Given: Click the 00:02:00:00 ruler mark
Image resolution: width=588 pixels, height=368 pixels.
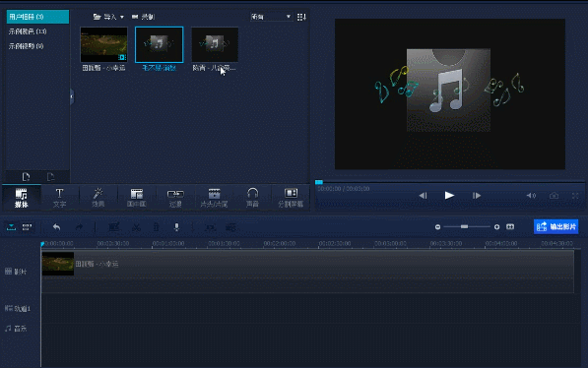Looking at the screenshot, I should (x=280, y=244).
